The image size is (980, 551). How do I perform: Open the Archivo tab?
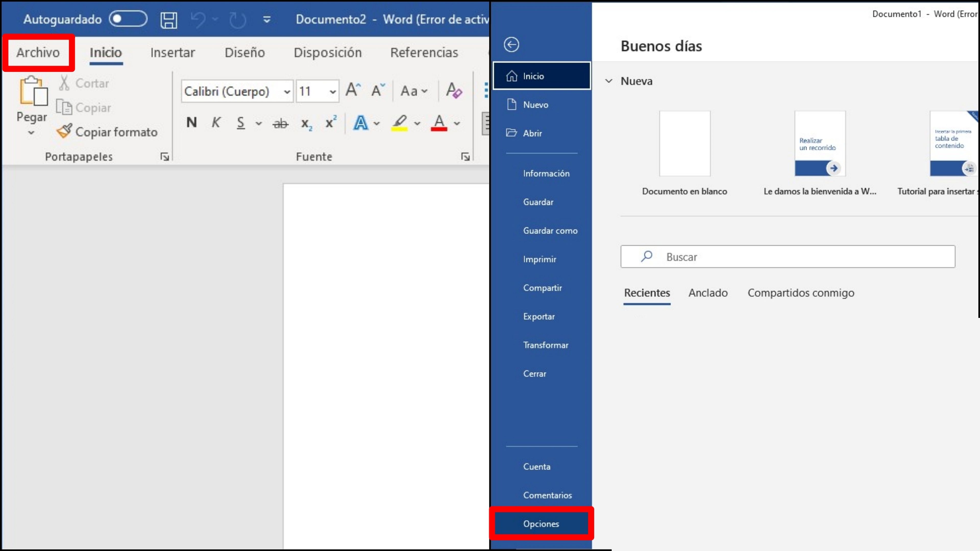tap(38, 53)
